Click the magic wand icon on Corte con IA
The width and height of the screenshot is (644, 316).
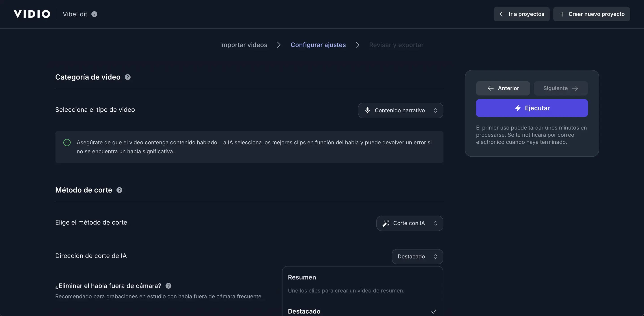pyautogui.click(x=386, y=223)
